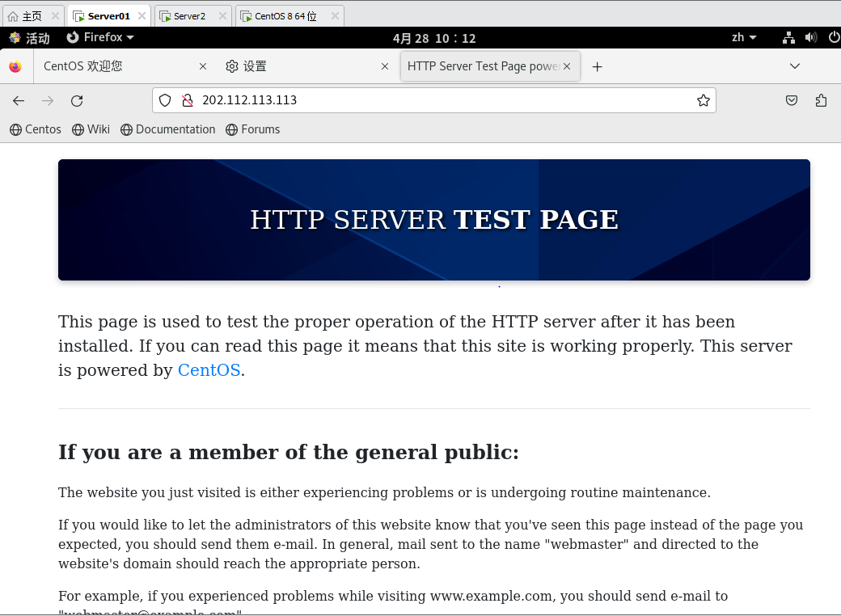Open the Centos bookmark
Screen dimensions: 841x616
[x=36, y=129]
